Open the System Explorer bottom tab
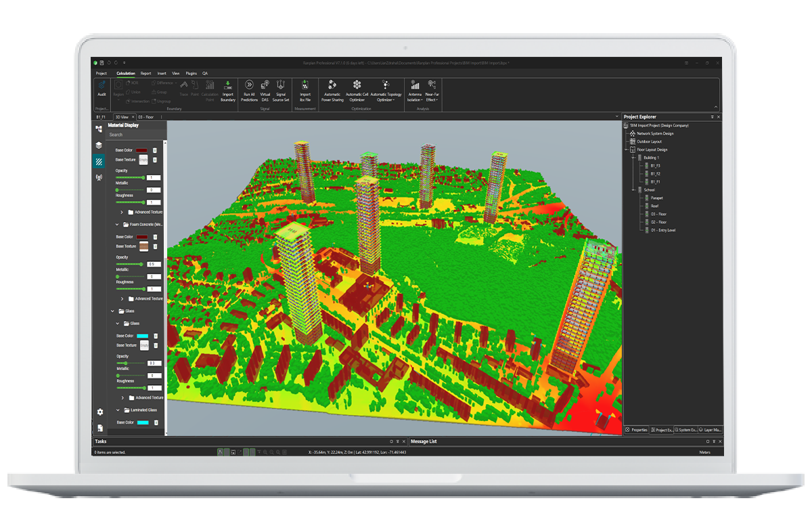The height and width of the screenshot is (530, 812). point(685,430)
